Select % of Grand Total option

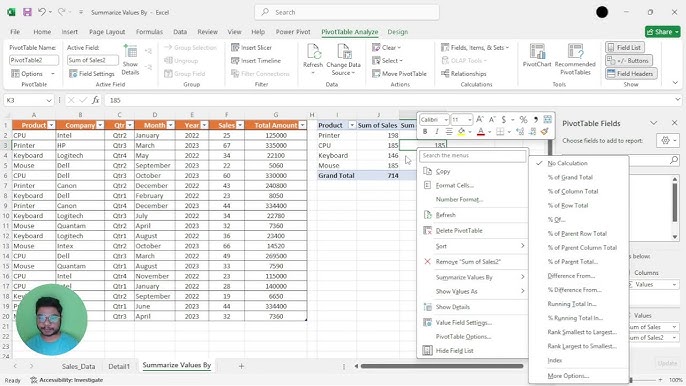pos(570,177)
